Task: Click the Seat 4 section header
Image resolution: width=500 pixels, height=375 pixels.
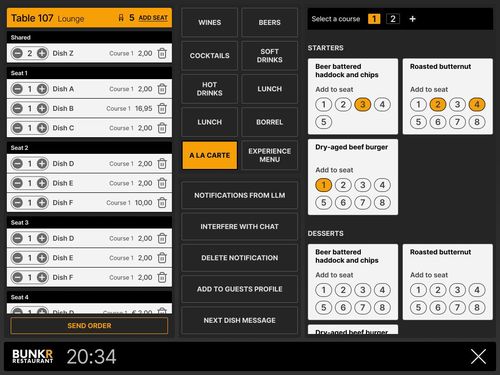Action: tap(89, 297)
